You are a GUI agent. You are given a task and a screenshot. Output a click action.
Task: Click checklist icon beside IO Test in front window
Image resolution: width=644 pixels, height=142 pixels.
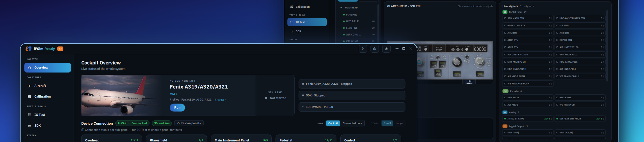pyautogui.click(x=29, y=115)
